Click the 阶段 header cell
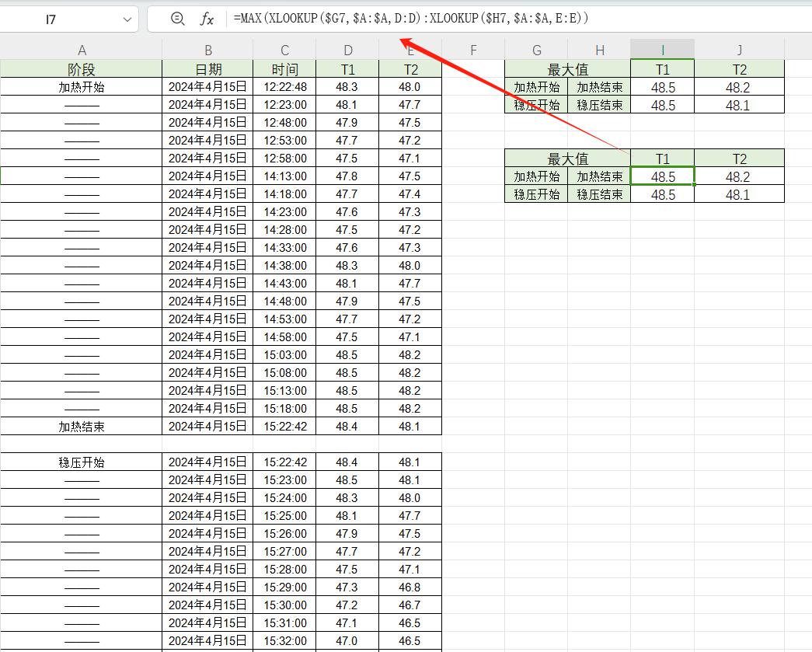 pyautogui.click(x=82, y=69)
